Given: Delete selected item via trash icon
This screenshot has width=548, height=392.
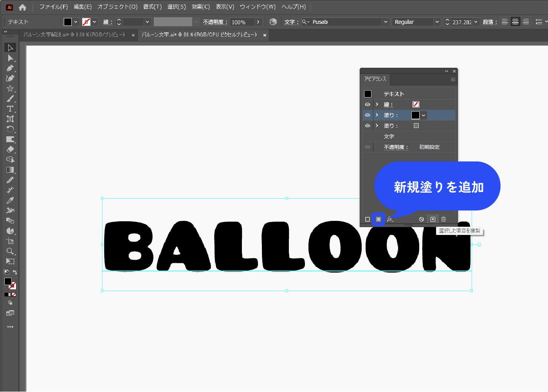Looking at the screenshot, I should pyautogui.click(x=443, y=219).
